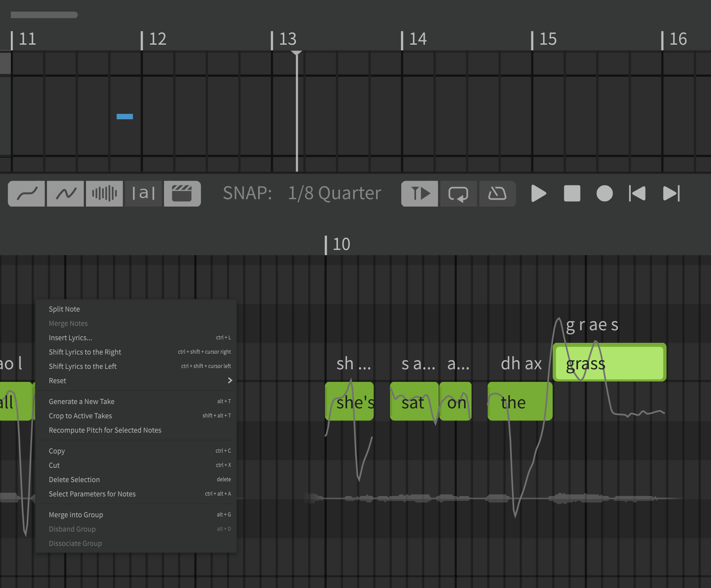Click the metronome icon
This screenshot has width=711, height=588.
pos(498,194)
